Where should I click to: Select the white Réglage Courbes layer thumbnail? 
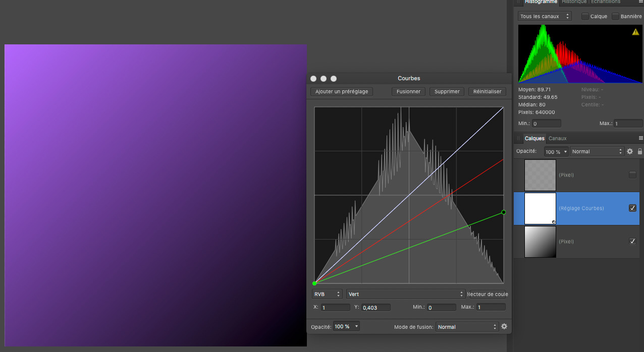point(540,208)
